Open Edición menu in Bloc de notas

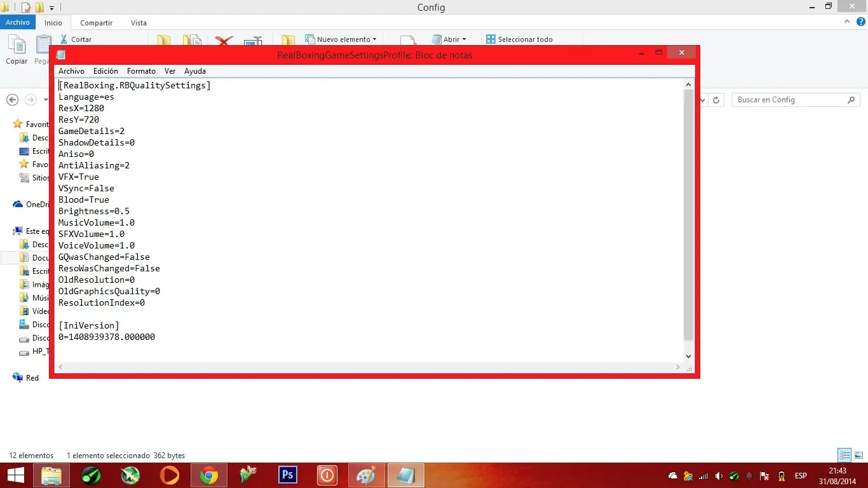pyautogui.click(x=105, y=71)
